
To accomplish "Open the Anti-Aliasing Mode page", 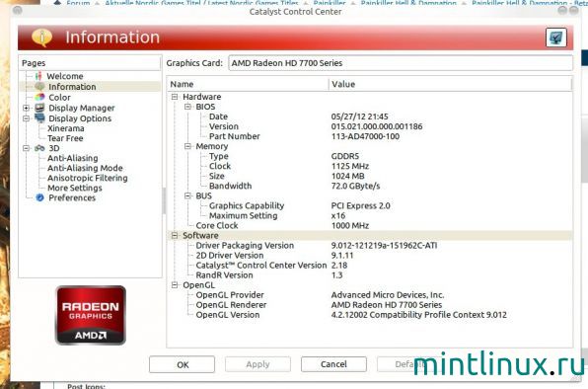I will tap(85, 168).
